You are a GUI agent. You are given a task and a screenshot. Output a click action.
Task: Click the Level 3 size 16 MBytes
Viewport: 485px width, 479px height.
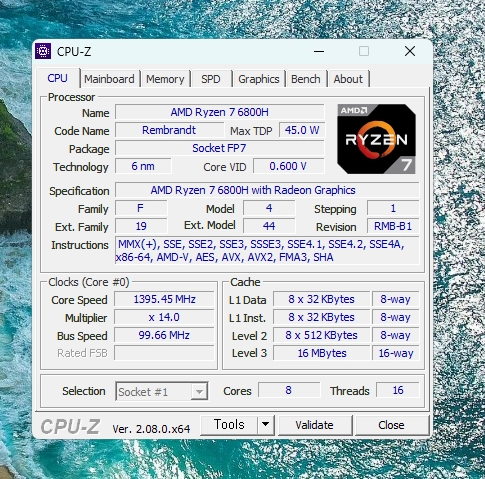click(x=321, y=353)
